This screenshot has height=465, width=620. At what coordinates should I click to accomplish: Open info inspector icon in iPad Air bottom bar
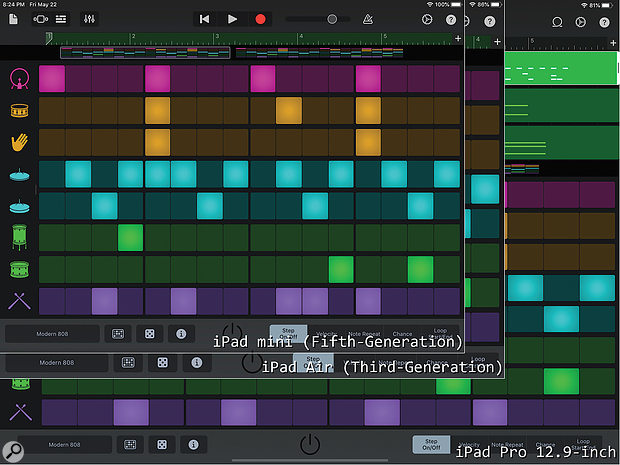pyautogui.click(x=197, y=363)
